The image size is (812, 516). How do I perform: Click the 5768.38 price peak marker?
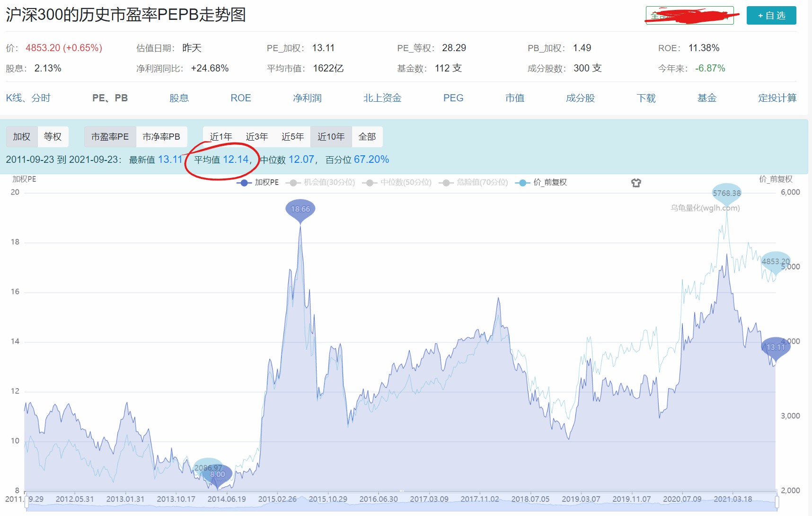click(x=726, y=193)
